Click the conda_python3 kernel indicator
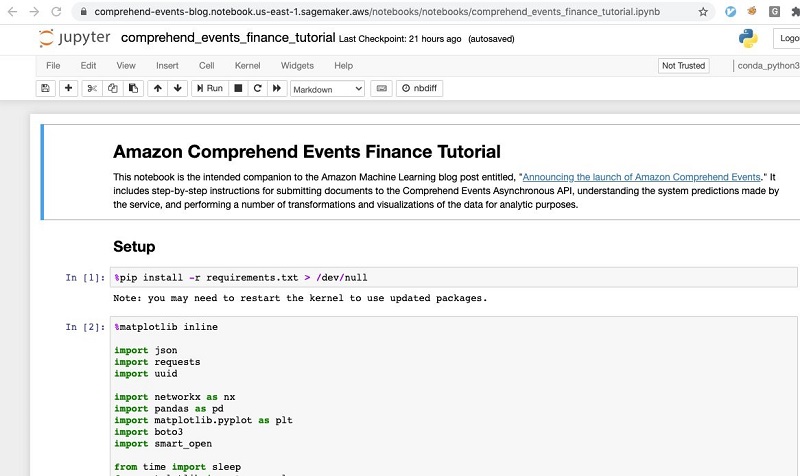 click(x=768, y=65)
